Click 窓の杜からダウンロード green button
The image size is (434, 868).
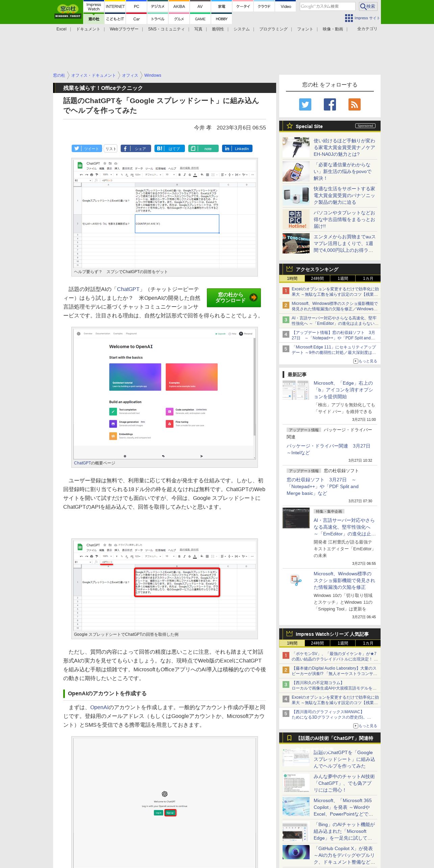click(234, 297)
